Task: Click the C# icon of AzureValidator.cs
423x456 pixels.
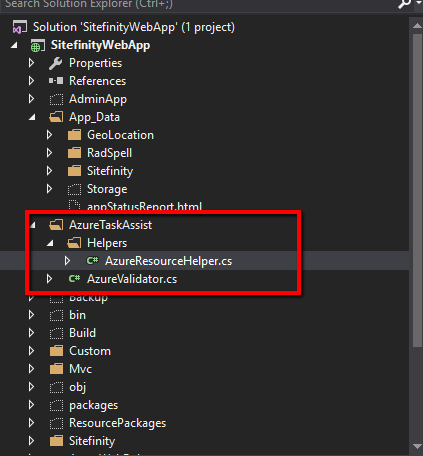Action: click(74, 279)
